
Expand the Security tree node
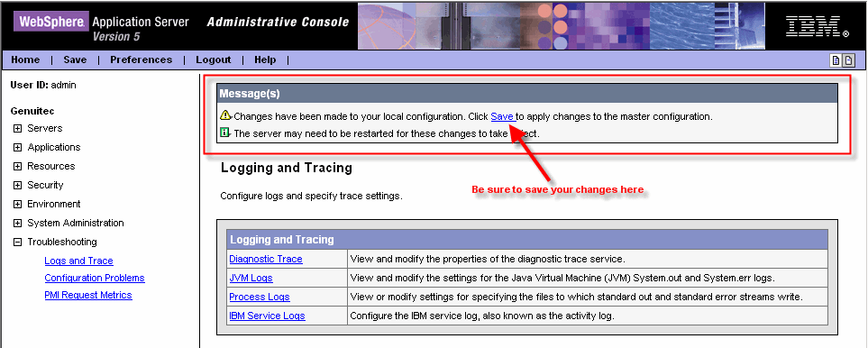[x=18, y=186]
